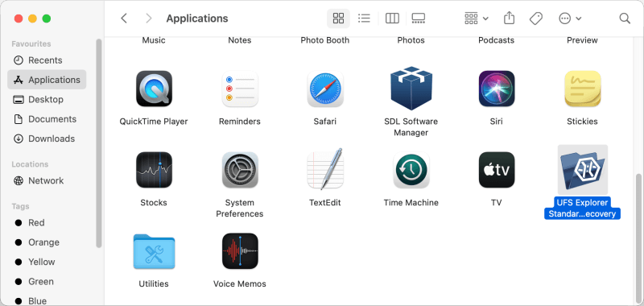
Task: Select the Stocks app icon
Action: click(154, 170)
